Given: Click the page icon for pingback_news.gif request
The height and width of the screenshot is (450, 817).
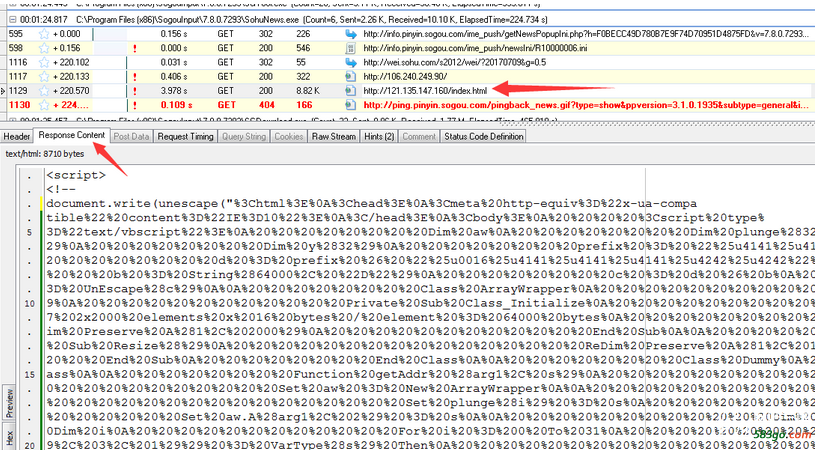Looking at the screenshot, I should 351,105.
